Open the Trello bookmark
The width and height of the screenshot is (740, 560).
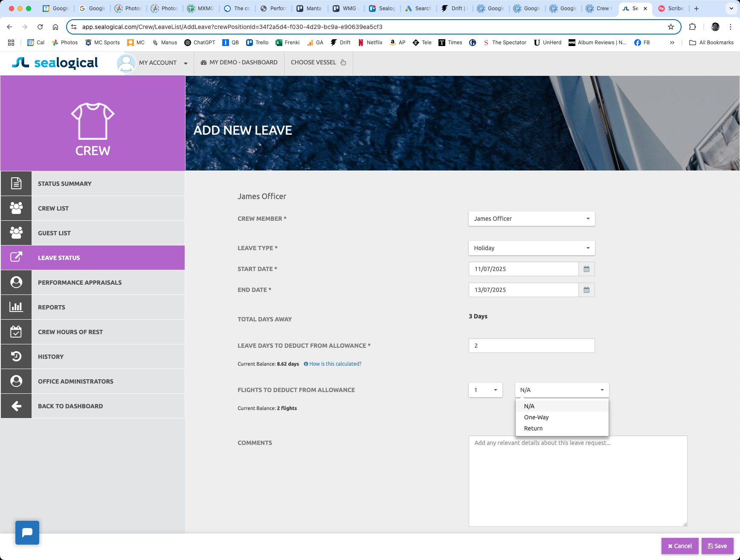(257, 43)
